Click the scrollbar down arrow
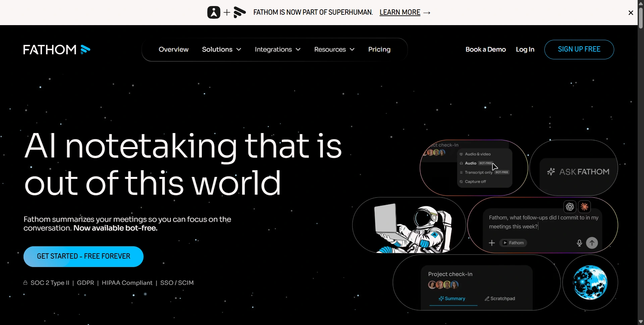The height and width of the screenshot is (325, 644). click(641, 322)
